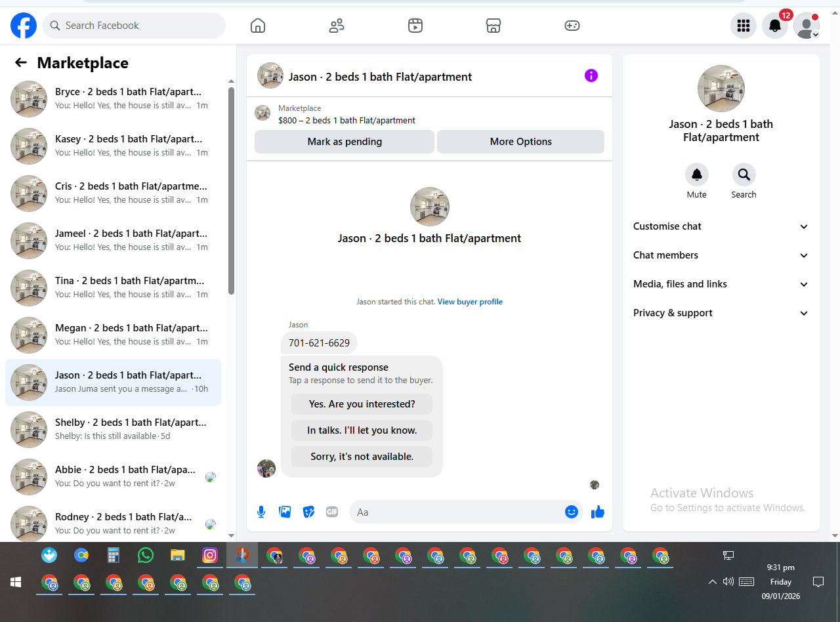The width and height of the screenshot is (840, 622).
Task: Open Kasey conversation in list
Action: 113,146
